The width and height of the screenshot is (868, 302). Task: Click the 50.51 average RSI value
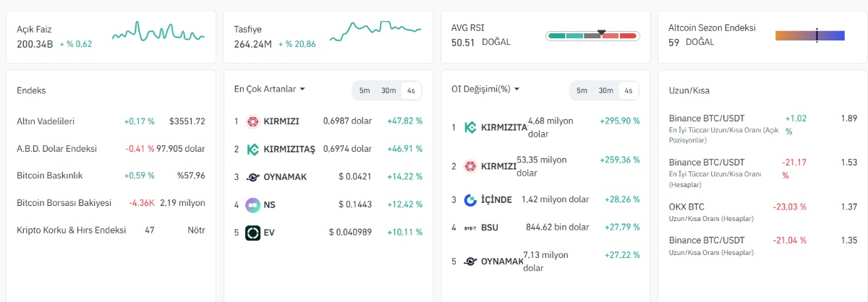point(463,42)
